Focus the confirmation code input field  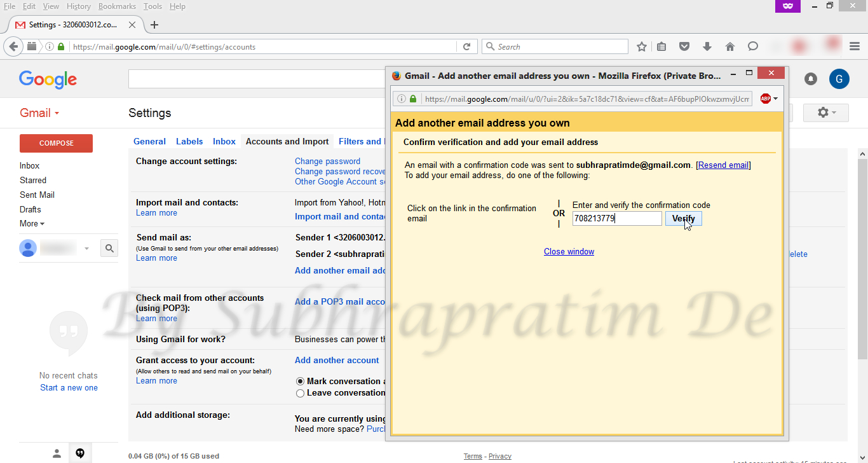point(617,219)
